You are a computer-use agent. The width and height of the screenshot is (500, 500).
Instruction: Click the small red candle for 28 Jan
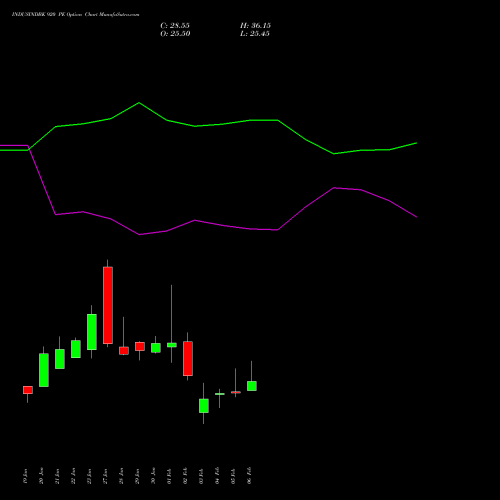[x=124, y=351]
